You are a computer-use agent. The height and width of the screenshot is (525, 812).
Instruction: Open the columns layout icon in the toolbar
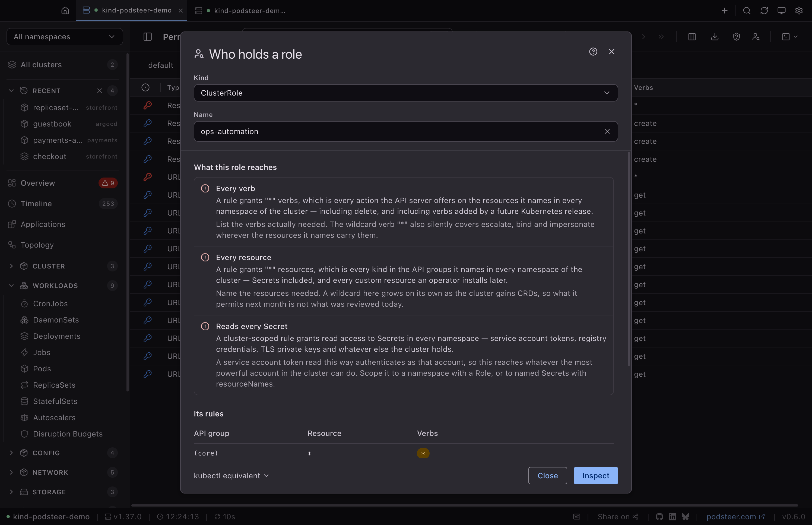click(692, 37)
